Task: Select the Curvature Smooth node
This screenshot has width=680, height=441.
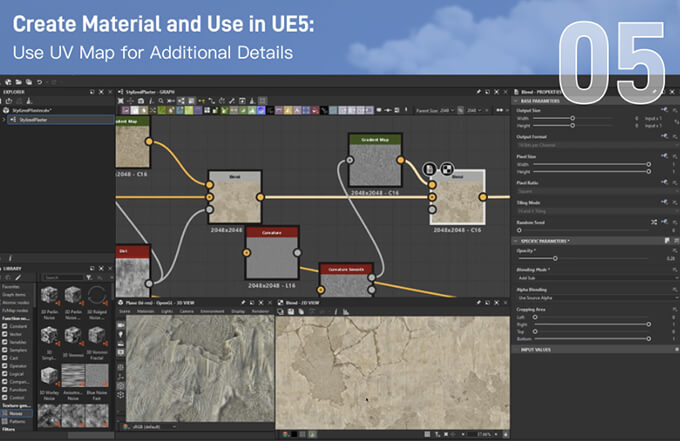Action: (346, 279)
